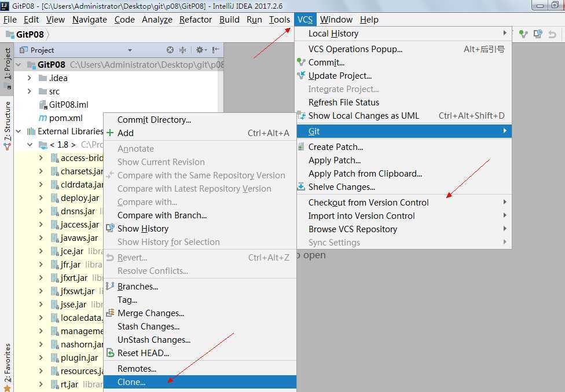Select Stash Changes... menu entry

148,327
